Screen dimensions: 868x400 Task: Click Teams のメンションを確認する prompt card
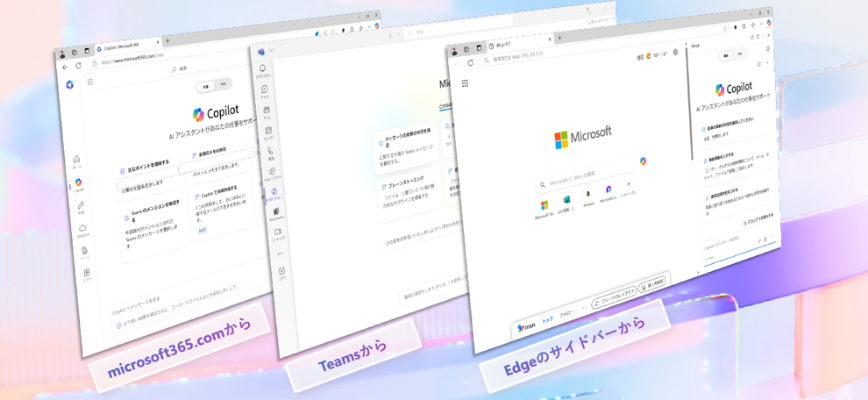(x=155, y=229)
